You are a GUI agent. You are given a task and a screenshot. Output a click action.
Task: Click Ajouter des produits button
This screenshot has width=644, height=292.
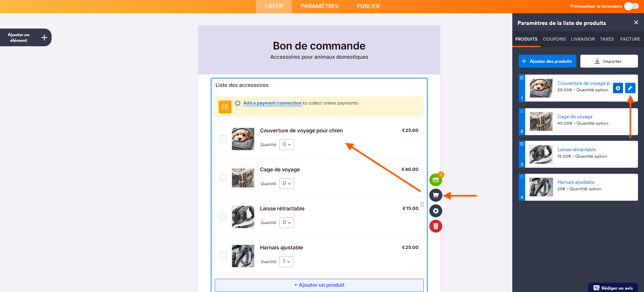pyautogui.click(x=547, y=61)
